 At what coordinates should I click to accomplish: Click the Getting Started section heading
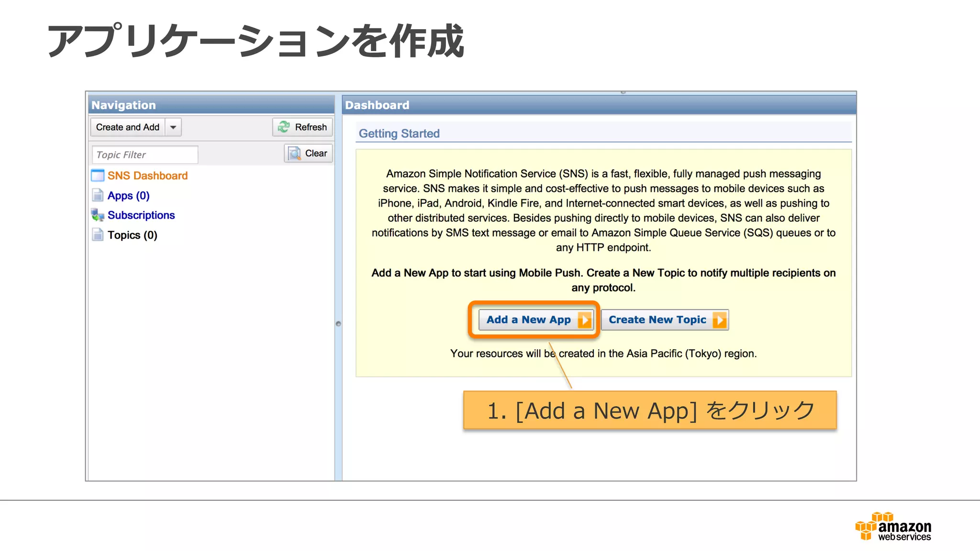coord(399,133)
